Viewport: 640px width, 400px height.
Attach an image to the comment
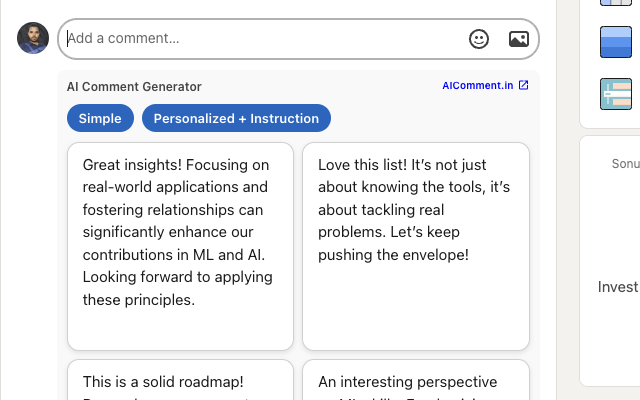[519, 39]
